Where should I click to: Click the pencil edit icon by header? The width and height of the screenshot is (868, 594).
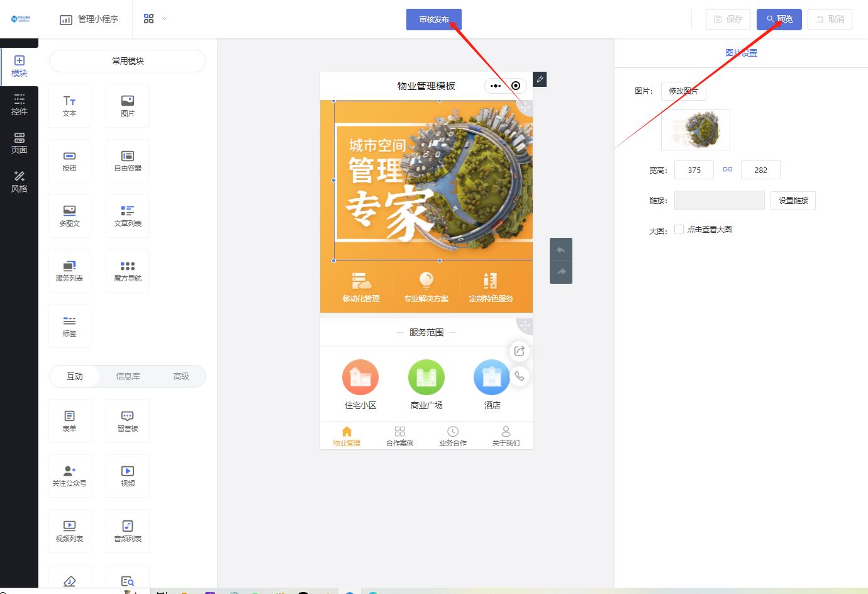(x=540, y=79)
